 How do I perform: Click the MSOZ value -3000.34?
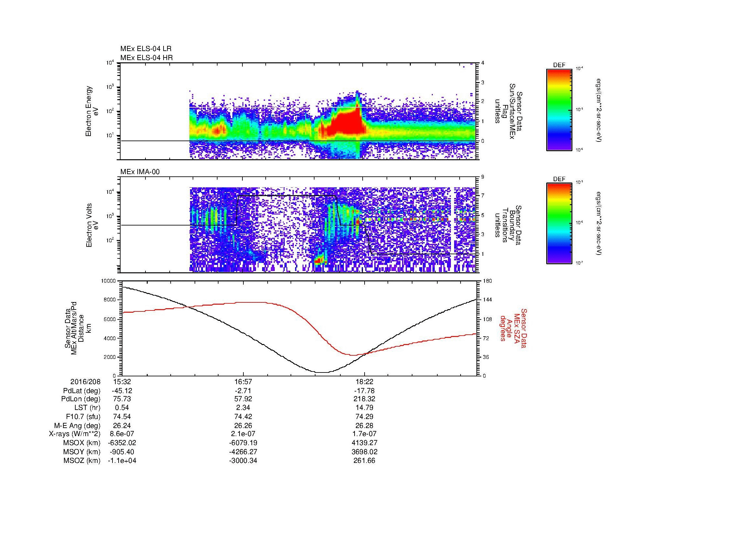(x=243, y=461)
